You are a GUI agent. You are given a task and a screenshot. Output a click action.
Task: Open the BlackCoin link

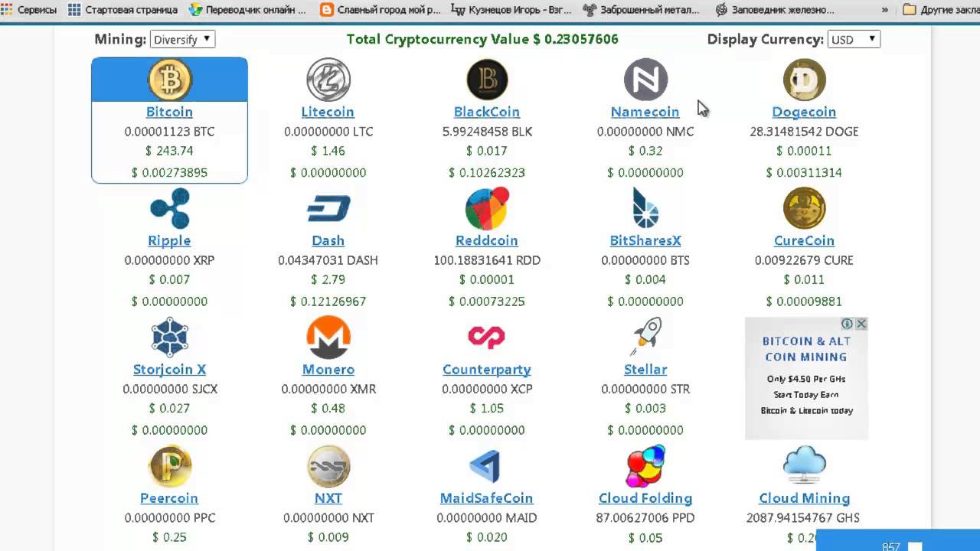click(x=487, y=112)
